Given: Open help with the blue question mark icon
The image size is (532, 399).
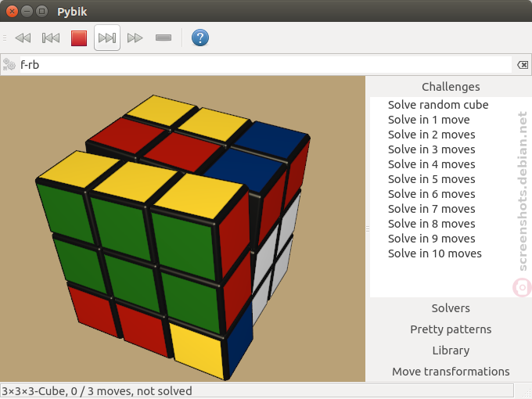Looking at the screenshot, I should (x=200, y=38).
